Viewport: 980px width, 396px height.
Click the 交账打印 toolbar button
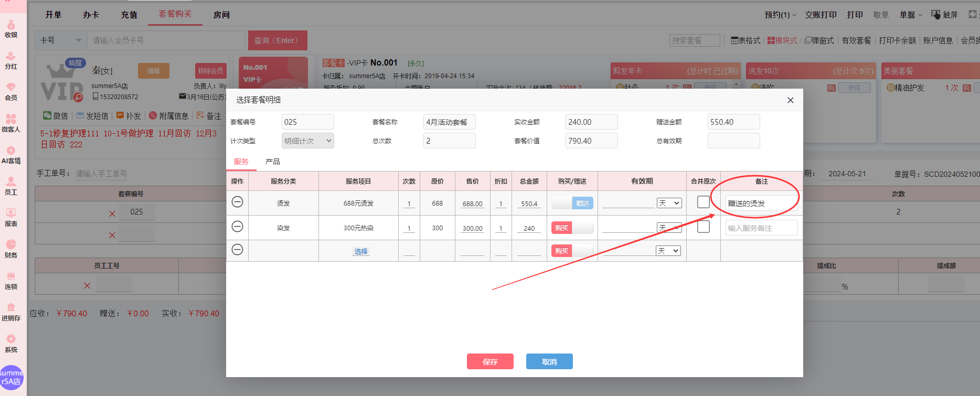tap(821, 15)
